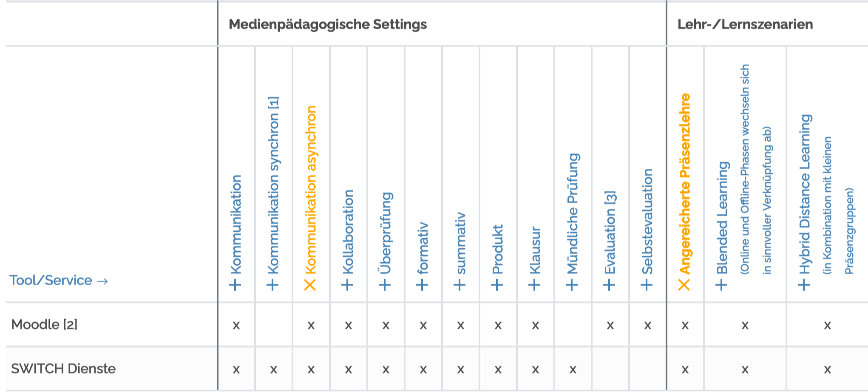This screenshot has height=392, width=868.
Task: Expand the Blended Learning scenario column
Action: (722, 284)
